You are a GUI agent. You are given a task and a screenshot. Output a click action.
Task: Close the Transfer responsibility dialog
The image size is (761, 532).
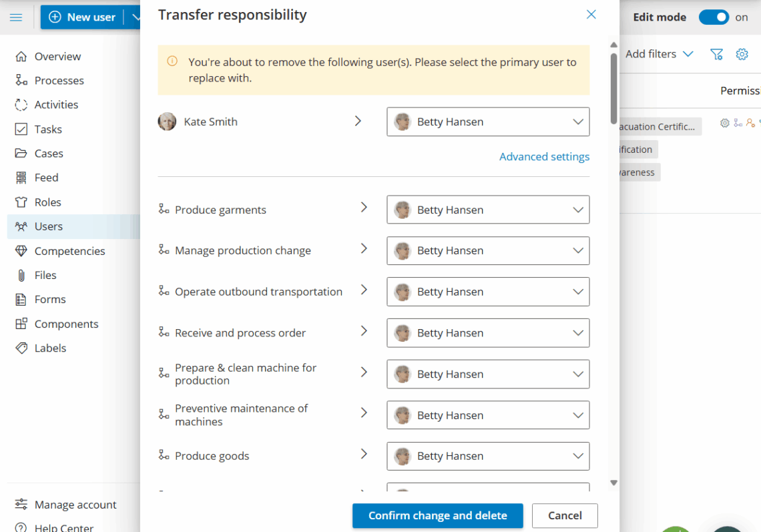click(591, 15)
